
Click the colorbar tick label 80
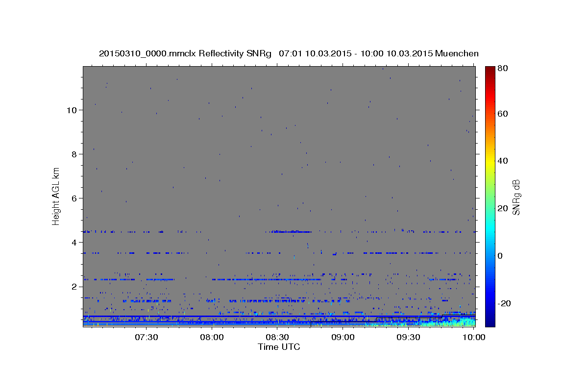(502, 69)
